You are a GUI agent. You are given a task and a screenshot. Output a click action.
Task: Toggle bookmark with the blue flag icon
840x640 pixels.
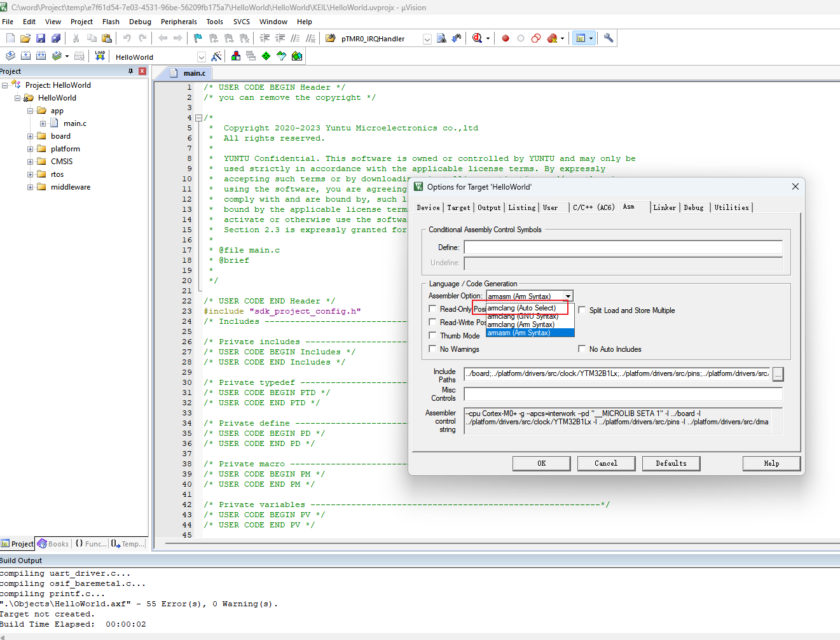198,38
